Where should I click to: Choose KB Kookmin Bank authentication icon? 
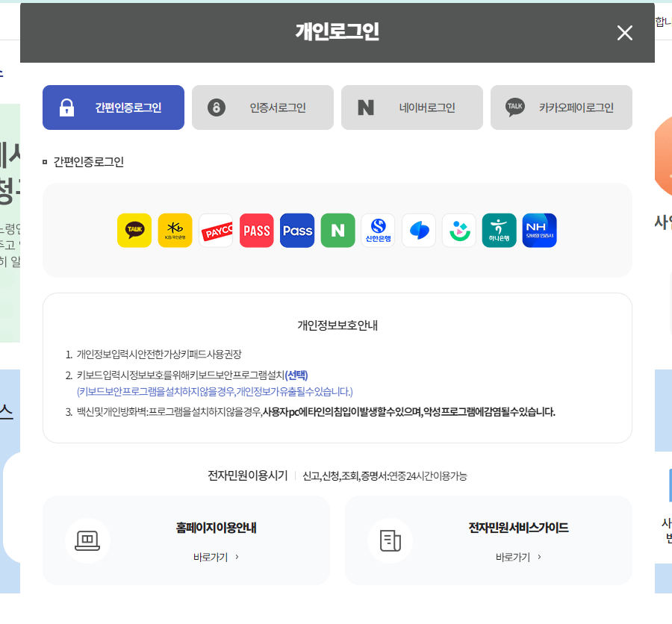175,230
